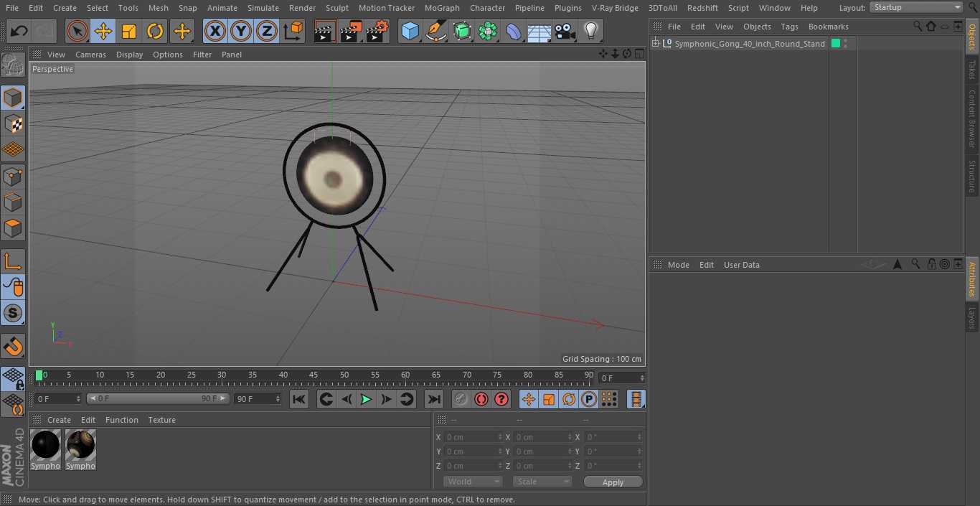Click X position input field
Viewport: 980px width, 506px height.
point(473,437)
